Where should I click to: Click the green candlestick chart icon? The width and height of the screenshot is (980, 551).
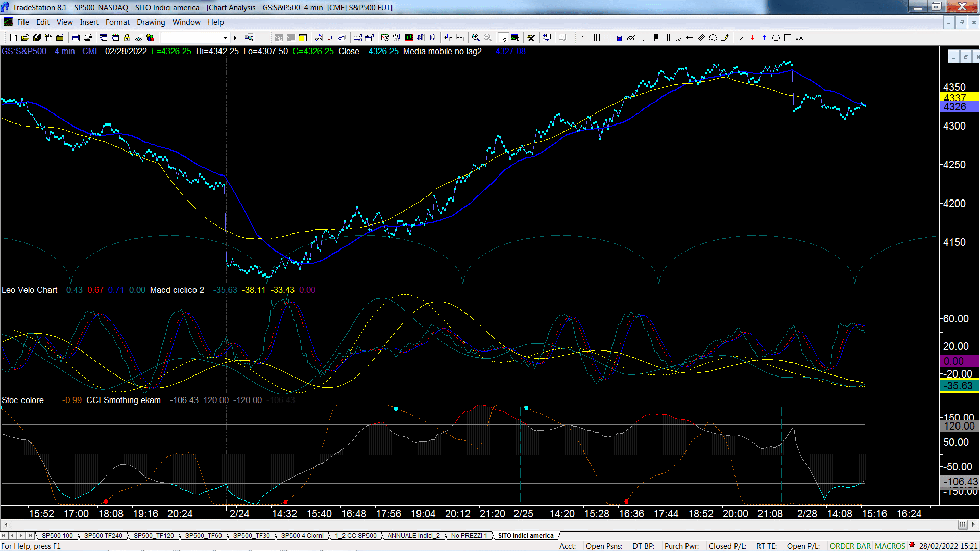click(x=409, y=38)
